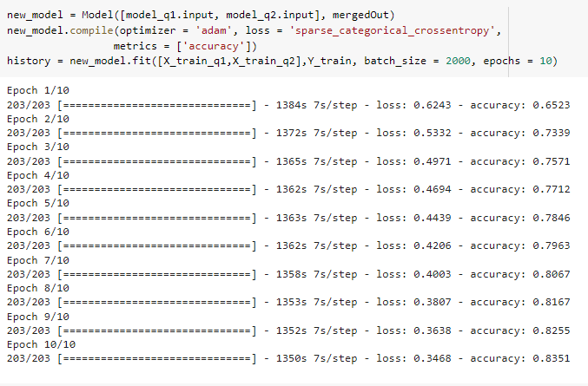
Task: Click the 1350s epoch duration
Action: [x=291, y=358]
